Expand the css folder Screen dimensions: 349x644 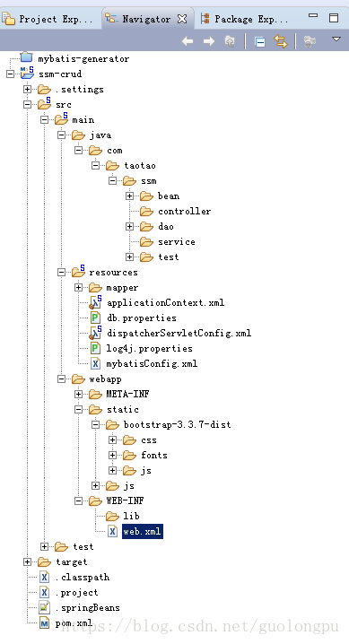coord(112,439)
